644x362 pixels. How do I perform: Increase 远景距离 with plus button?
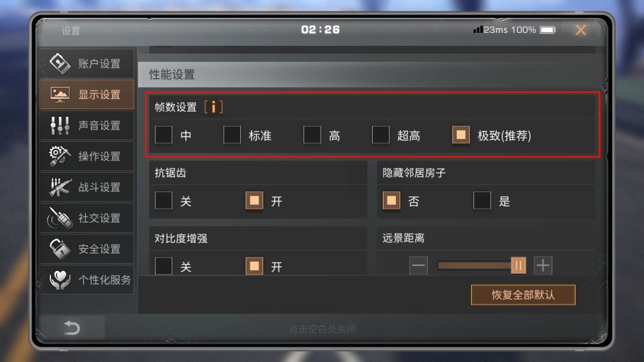(x=543, y=265)
